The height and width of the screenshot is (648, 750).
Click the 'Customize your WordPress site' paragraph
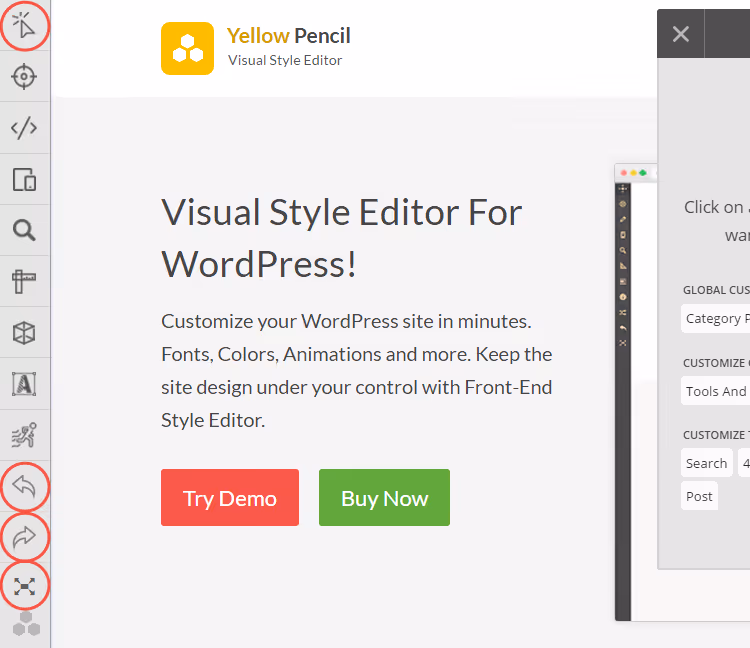click(357, 371)
